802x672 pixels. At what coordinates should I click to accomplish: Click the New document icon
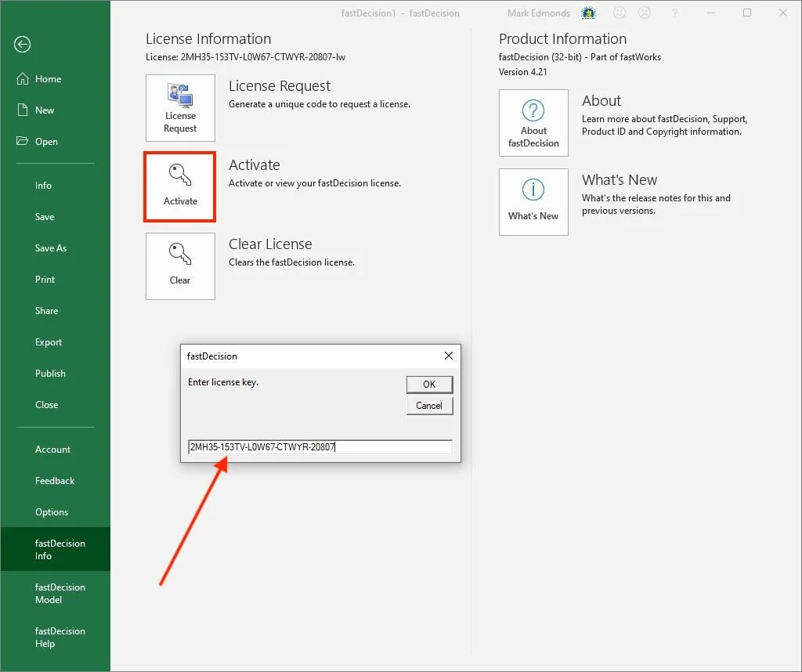coord(23,110)
